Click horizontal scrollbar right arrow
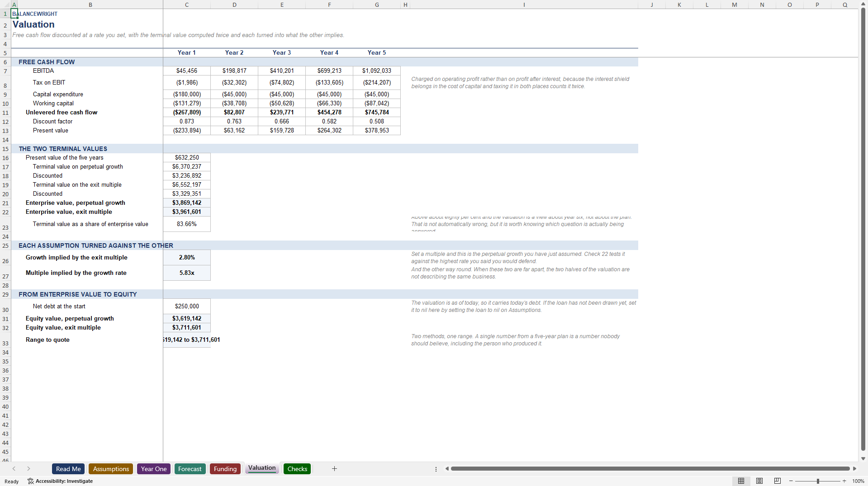 pyautogui.click(x=854, y=469)
